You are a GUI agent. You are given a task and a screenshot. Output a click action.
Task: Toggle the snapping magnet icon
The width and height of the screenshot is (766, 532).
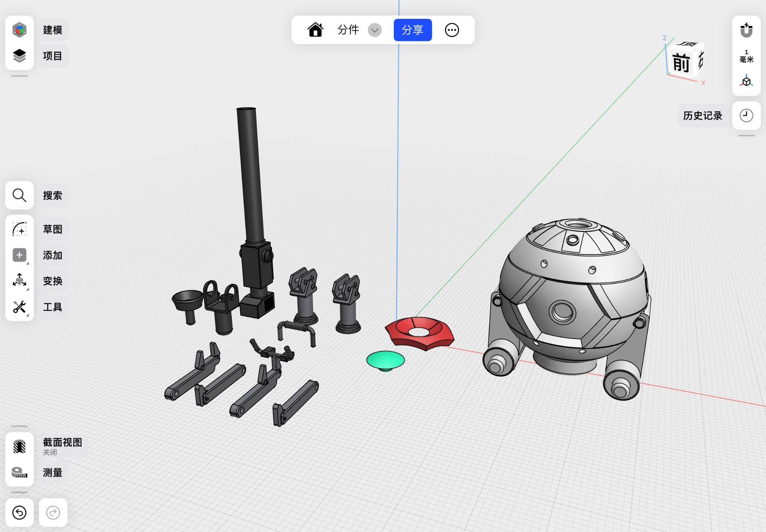pos(746,30)
